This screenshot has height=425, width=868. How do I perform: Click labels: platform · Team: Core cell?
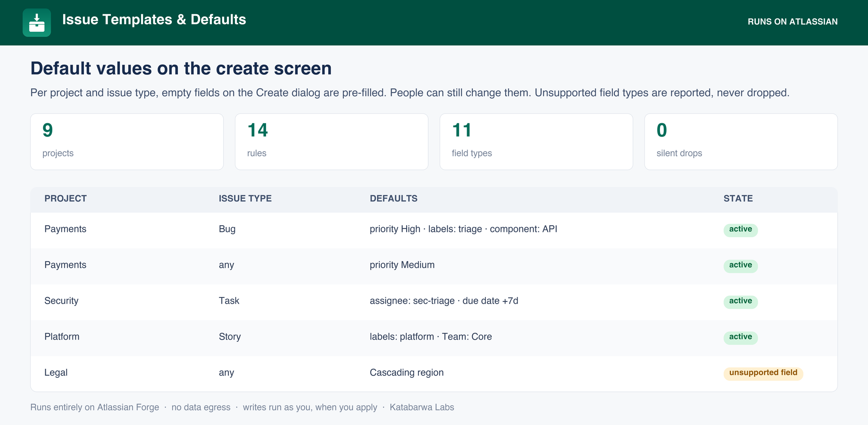point(431,337)
